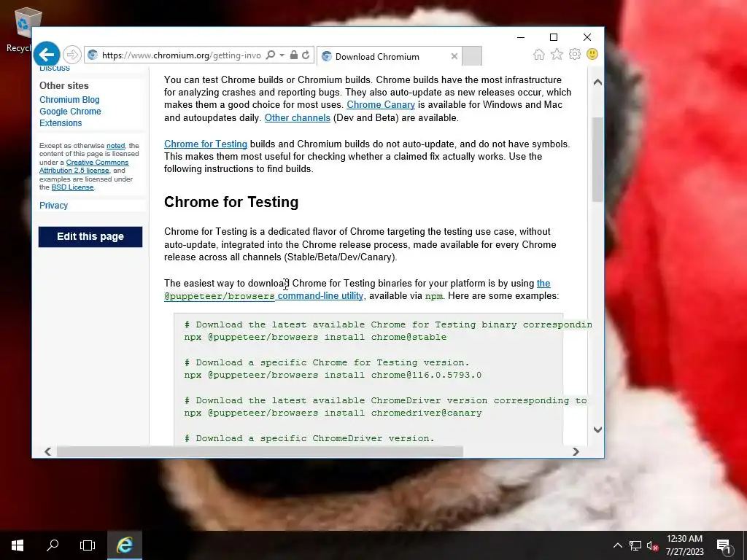Screen dimensions: 747x560
Task: Click the address bar URL field
Action: pos(182,55)
